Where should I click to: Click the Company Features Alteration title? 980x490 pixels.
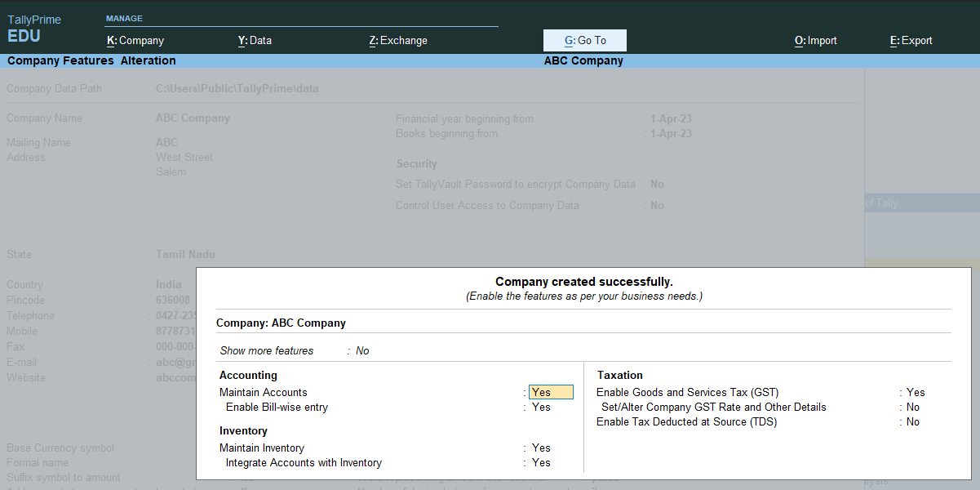click(x=91, y=60)
